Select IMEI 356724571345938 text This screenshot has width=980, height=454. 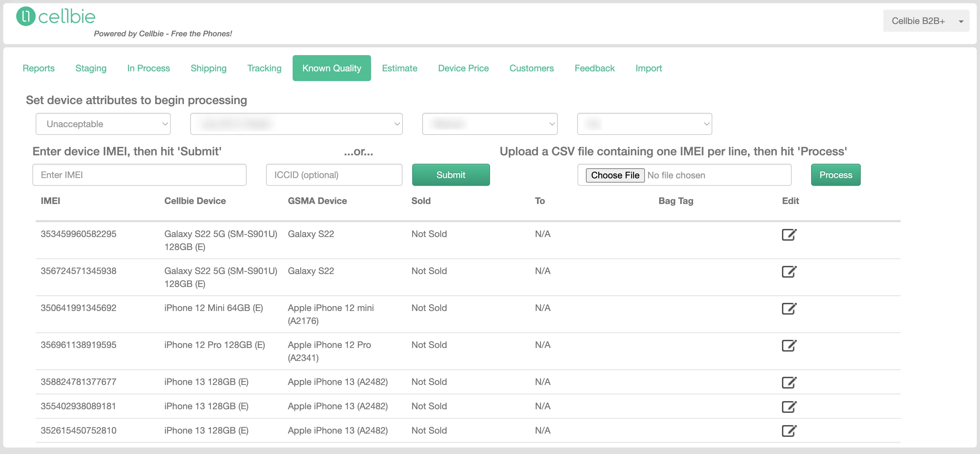[78, 271]
